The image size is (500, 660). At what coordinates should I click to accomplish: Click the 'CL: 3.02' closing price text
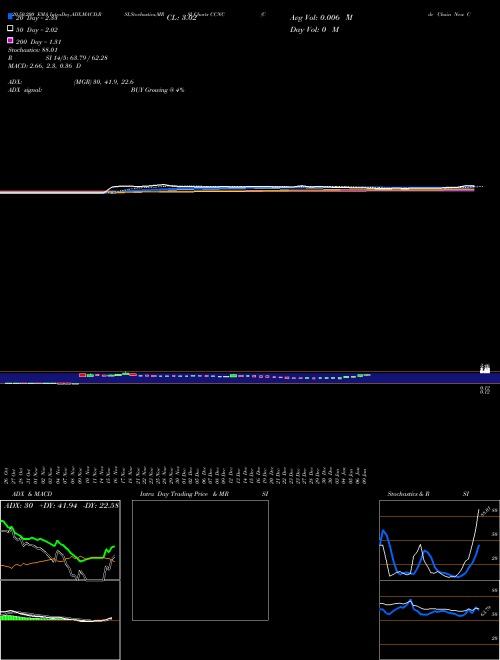tap(182, 18)
